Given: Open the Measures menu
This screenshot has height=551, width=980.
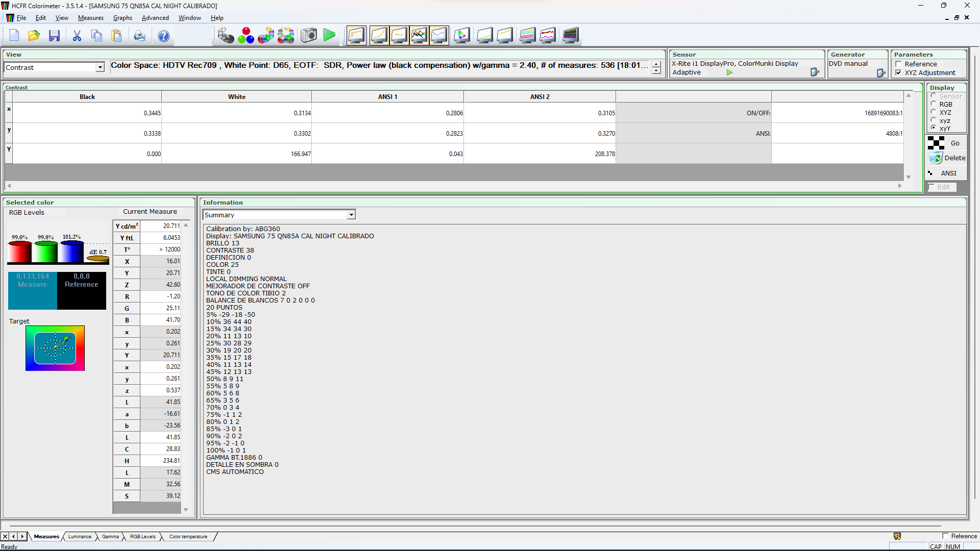Looking at the screenshot, I should [90, 18].
